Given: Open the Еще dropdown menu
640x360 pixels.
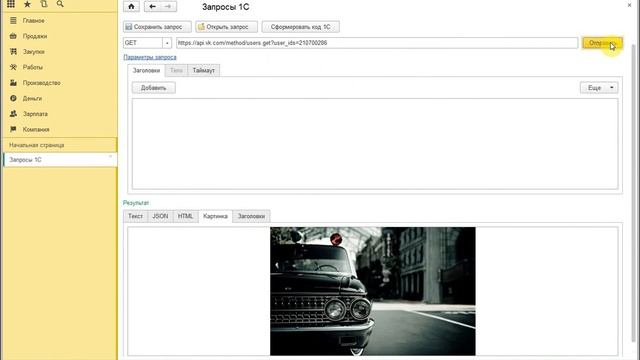Looking at the screenshot, I should tap(599, 88).
